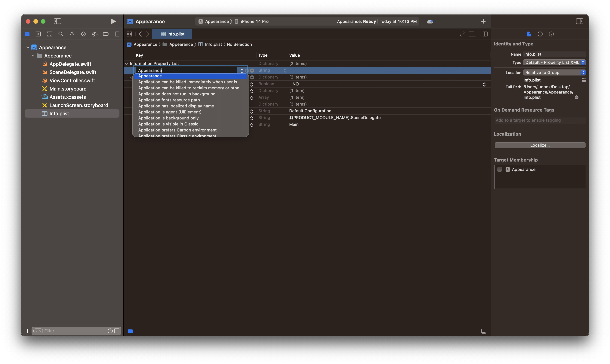The image size is (610, 364).
Task: Select the Info.plist editor tab
Action: pos(172,34)
